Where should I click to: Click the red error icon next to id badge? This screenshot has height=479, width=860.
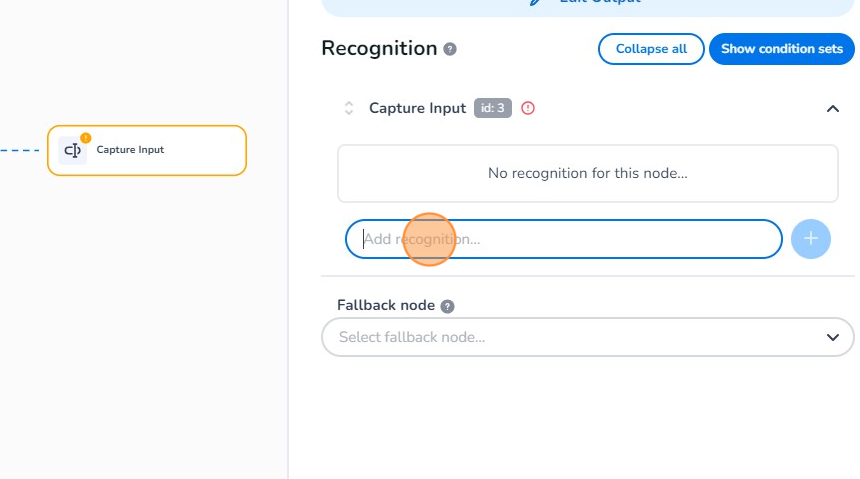coord(528,108)
